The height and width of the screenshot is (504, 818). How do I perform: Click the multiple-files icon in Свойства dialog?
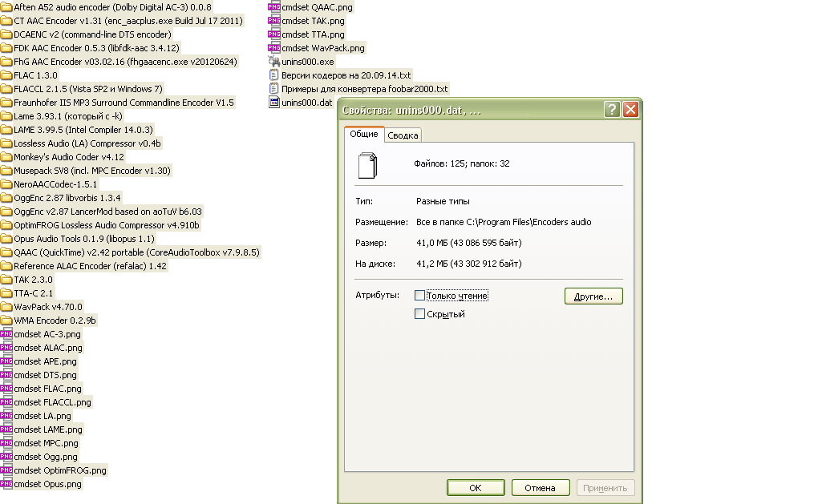click(367, 165)
